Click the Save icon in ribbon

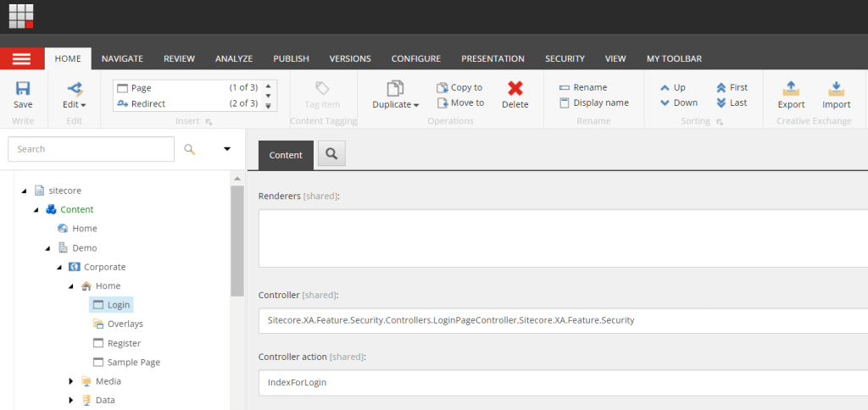pyautogui.click(x=23, y=89)
